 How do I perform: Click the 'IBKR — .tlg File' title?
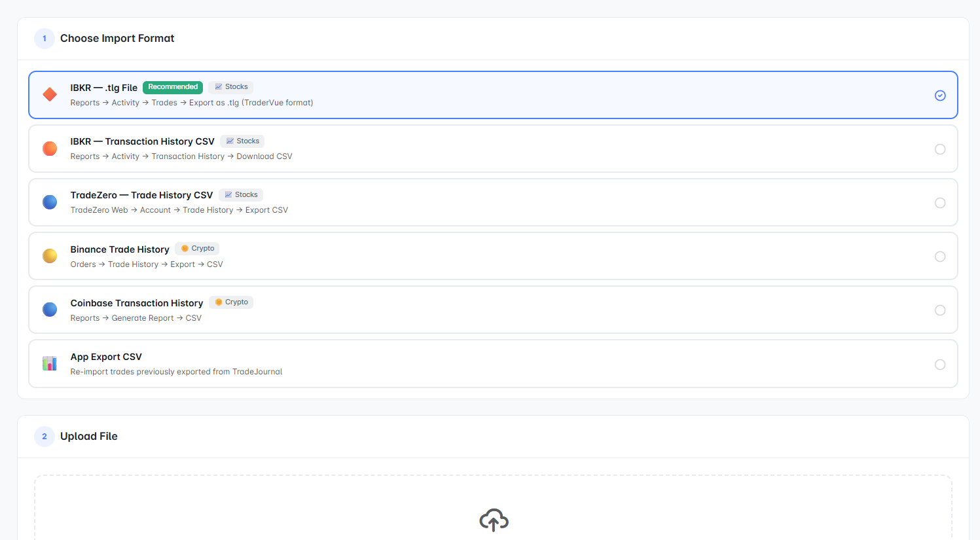coord(104,88)
